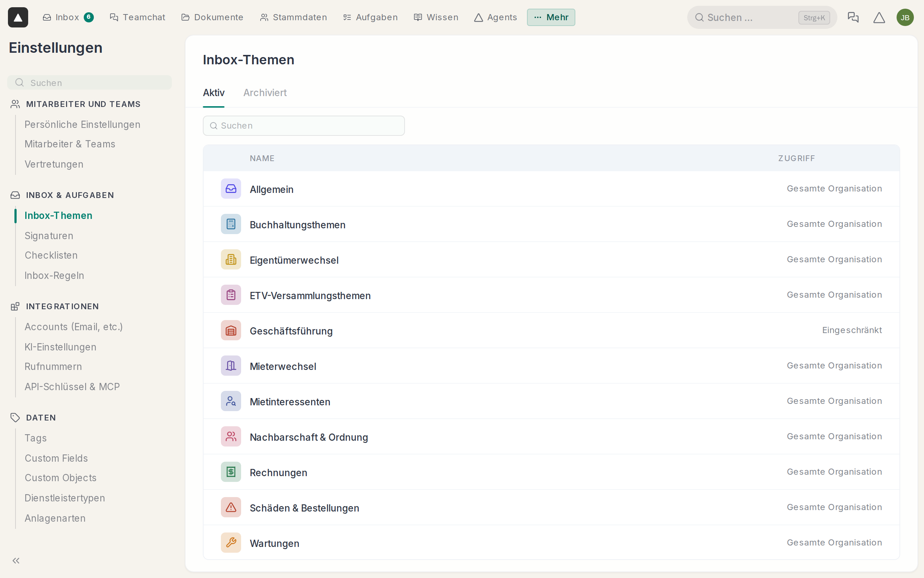This screenshot has height=578, width=924.
Task: Open the Wartungen topic name
Action: [275, 543]
